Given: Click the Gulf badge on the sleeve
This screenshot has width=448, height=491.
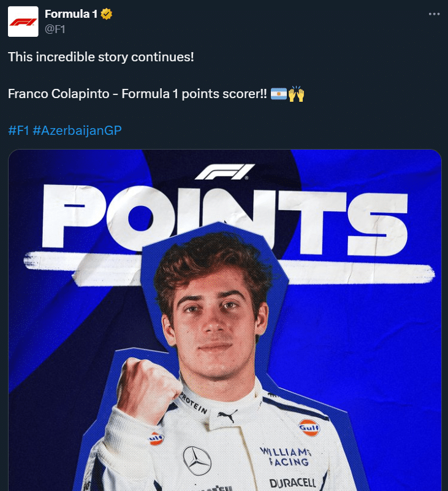Looking at the screenshot, I should pos(156,439).
